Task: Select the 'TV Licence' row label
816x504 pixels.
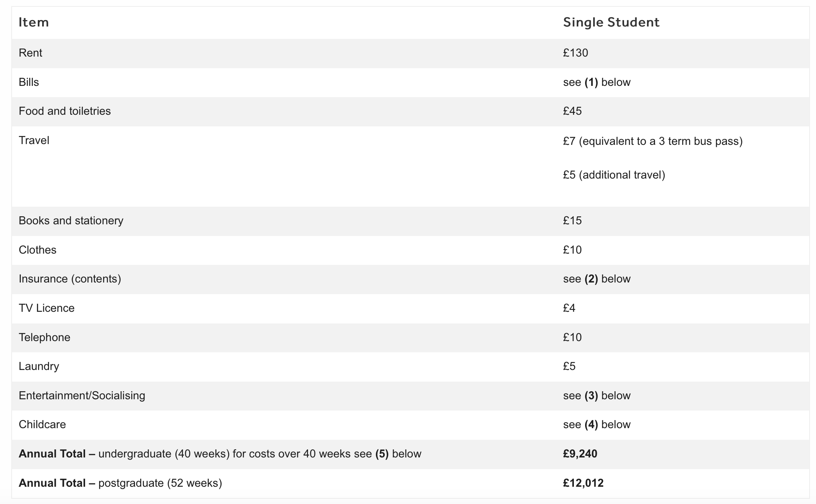Action: click(x=47, y=308)
